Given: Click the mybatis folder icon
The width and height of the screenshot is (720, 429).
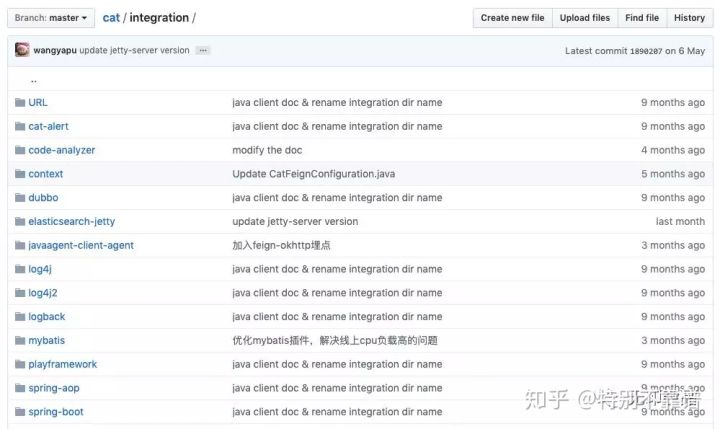Looking at the screenshot, I should [20, 340].
